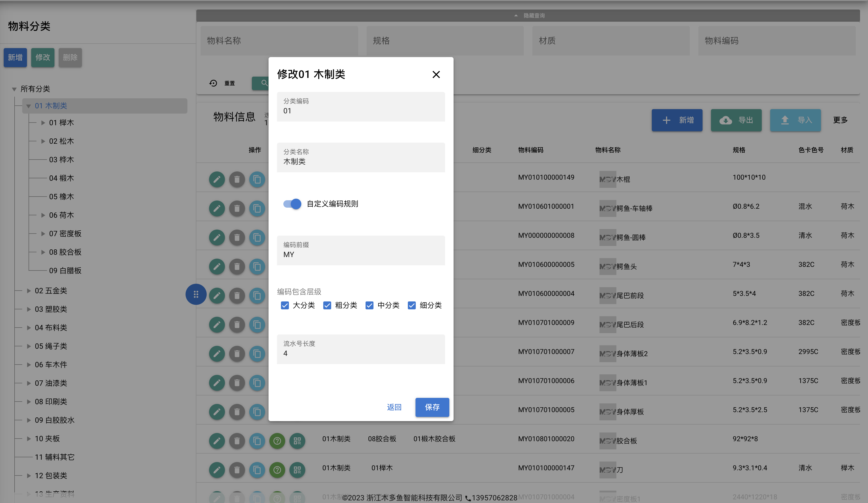Click the copy icon for 胶合板 row
868x503 pixels.
click(x=257, y=441)
